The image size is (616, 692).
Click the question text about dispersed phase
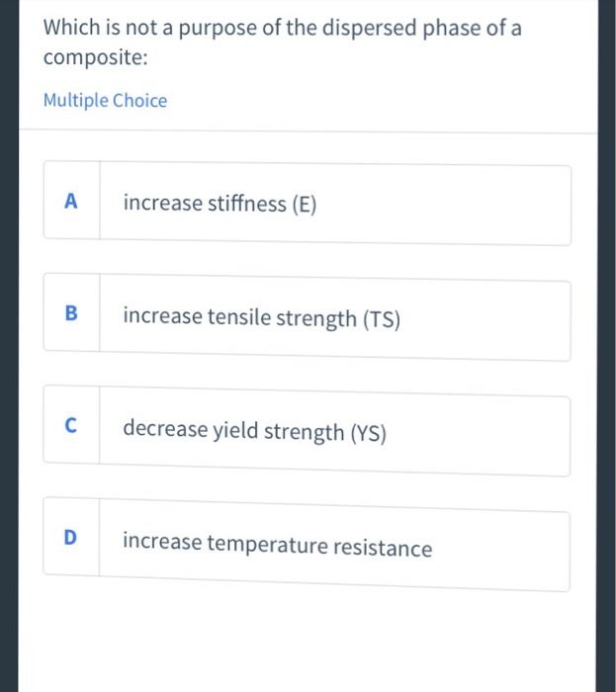point(283,42)
